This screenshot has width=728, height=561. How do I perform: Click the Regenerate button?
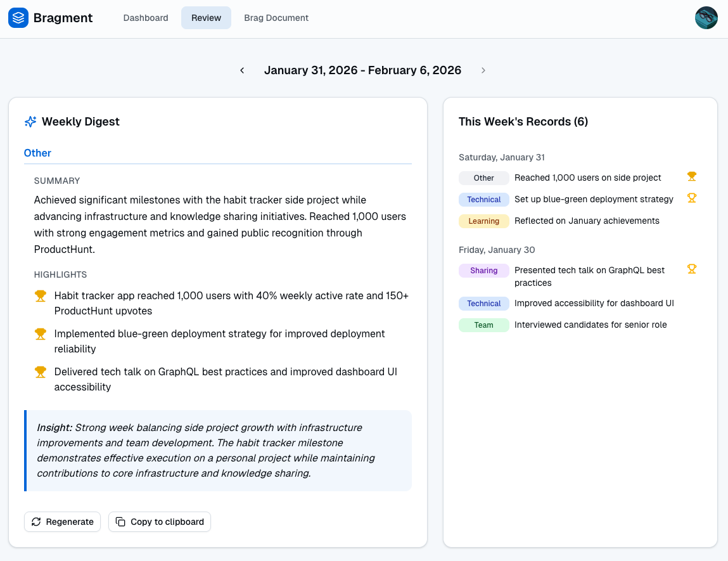62,522
